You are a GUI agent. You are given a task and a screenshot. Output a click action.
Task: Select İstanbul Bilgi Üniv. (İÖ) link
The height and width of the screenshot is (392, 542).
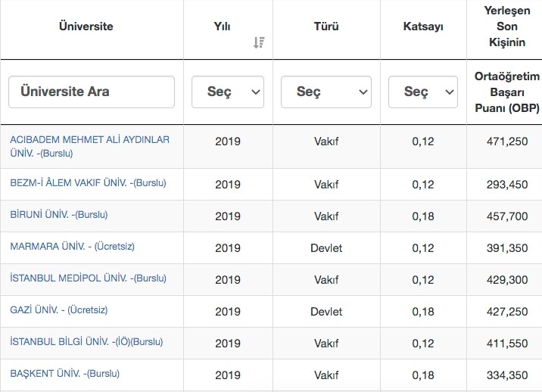point(86,341)
